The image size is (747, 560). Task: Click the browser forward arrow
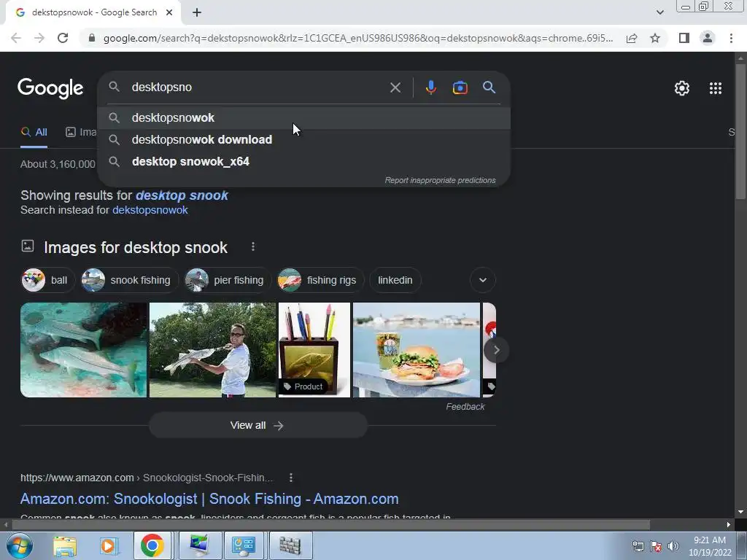[x=39, y=38]
